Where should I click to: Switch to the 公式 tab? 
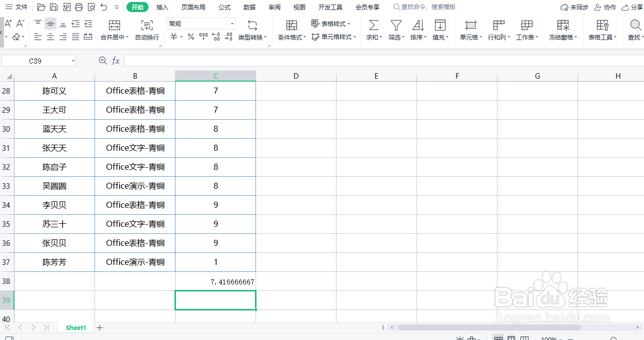click(x=224, y=8)
